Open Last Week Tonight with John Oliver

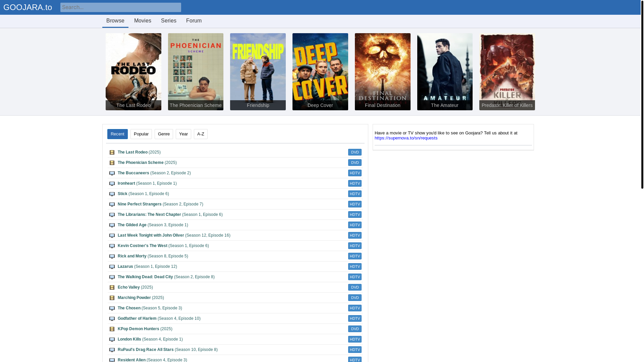click(x=151, y=235)
